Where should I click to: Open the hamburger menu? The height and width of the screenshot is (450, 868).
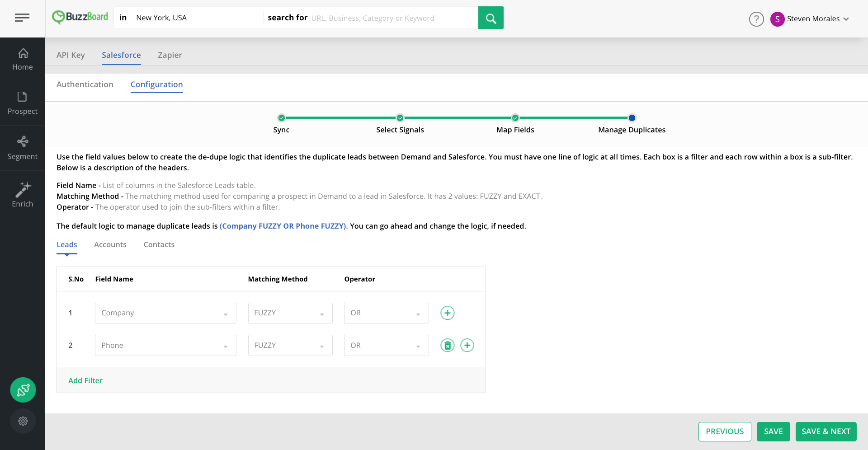pos(22,18)
